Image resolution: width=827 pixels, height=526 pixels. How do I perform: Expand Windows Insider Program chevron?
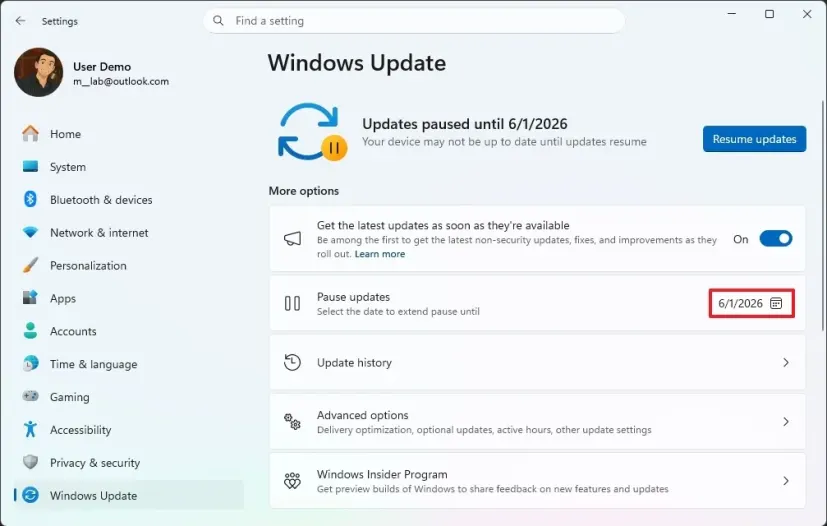point(786,481)
